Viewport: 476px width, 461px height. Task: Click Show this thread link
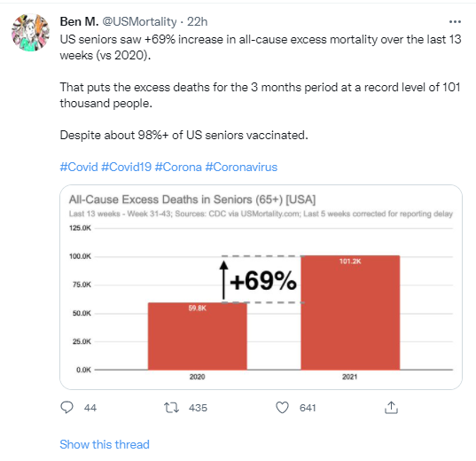pyautogui.click(x=105, y=444)
